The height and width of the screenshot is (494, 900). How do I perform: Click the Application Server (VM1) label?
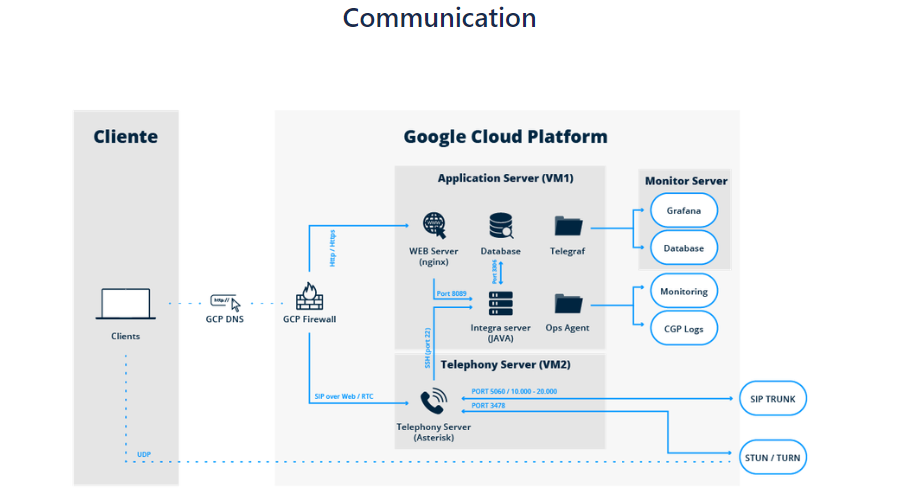[x=505, y=179]
